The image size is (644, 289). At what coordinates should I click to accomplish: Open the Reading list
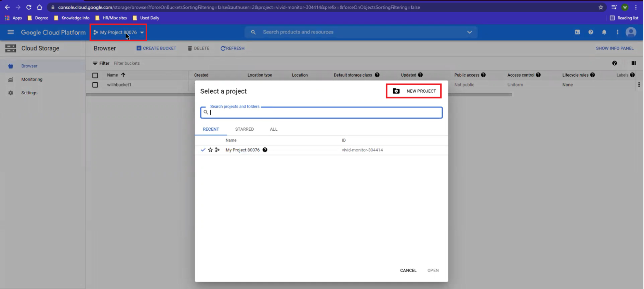coord(624,18)
